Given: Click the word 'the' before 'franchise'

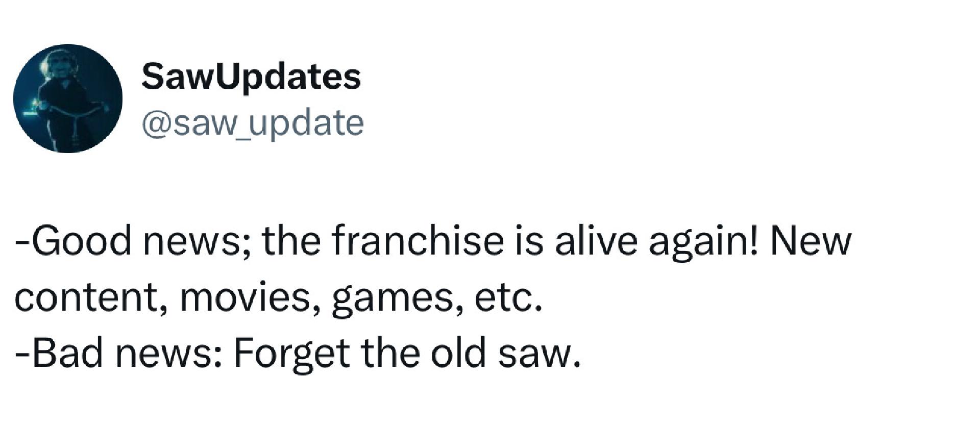Looking at the screenshot, I should coord(291,241).
